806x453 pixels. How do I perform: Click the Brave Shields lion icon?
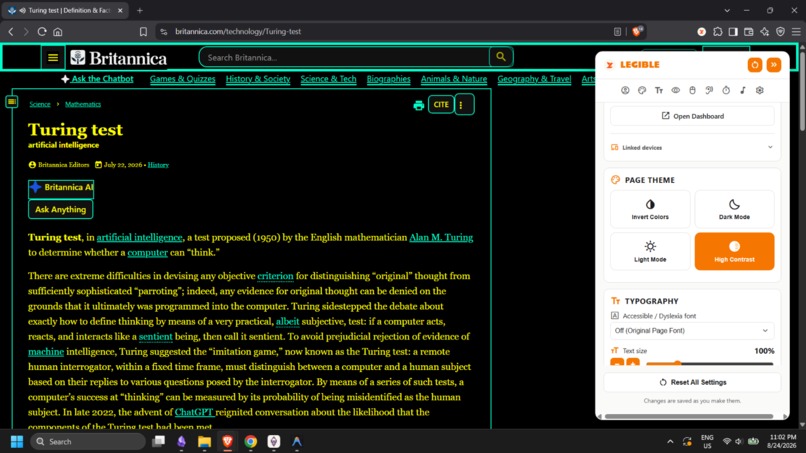pyautogui.click(x=637, y=31)
